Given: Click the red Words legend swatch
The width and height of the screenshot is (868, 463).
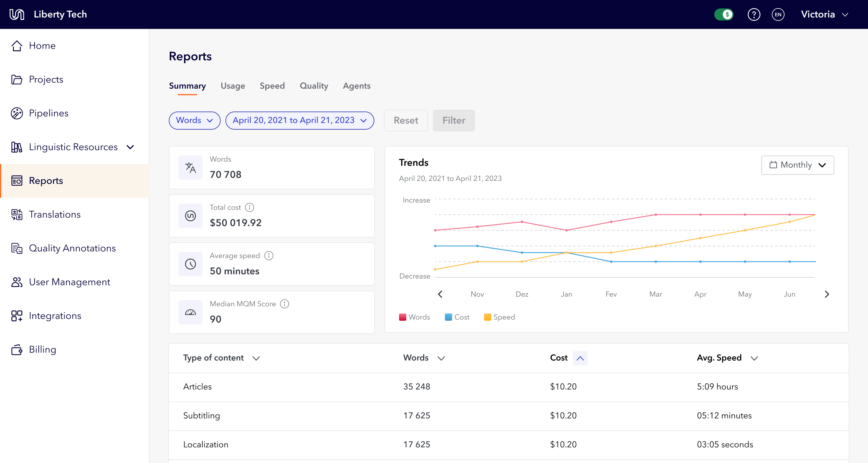Looking at the screenshot, I should (402, 317).
